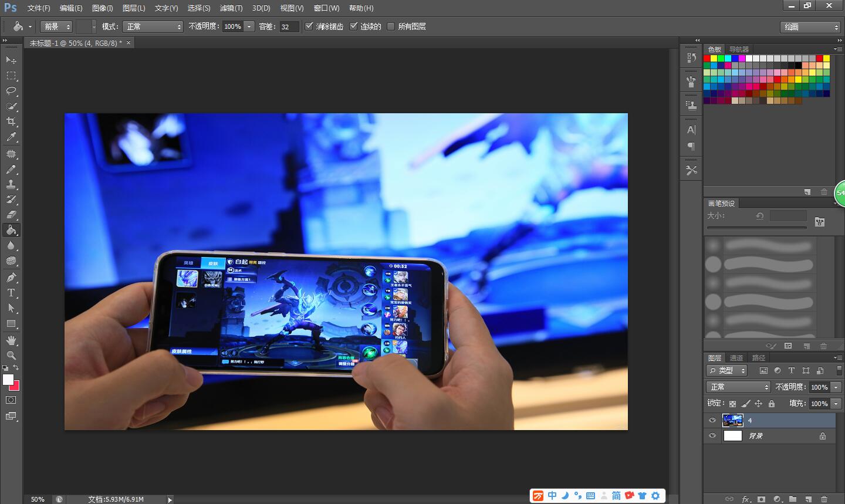Select the History Brush tool
The width and height of the screenshot is (845, 504).
(11, 199)
